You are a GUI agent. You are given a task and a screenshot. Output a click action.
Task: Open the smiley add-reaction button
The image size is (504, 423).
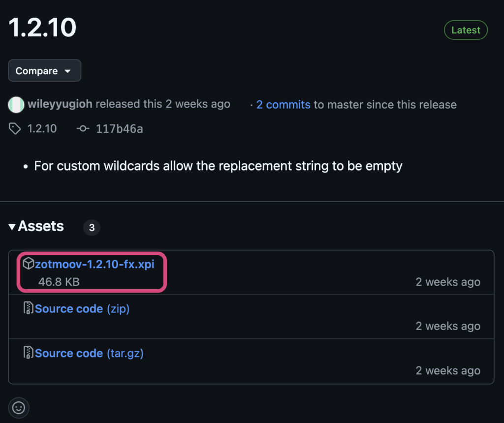(19, 408)
